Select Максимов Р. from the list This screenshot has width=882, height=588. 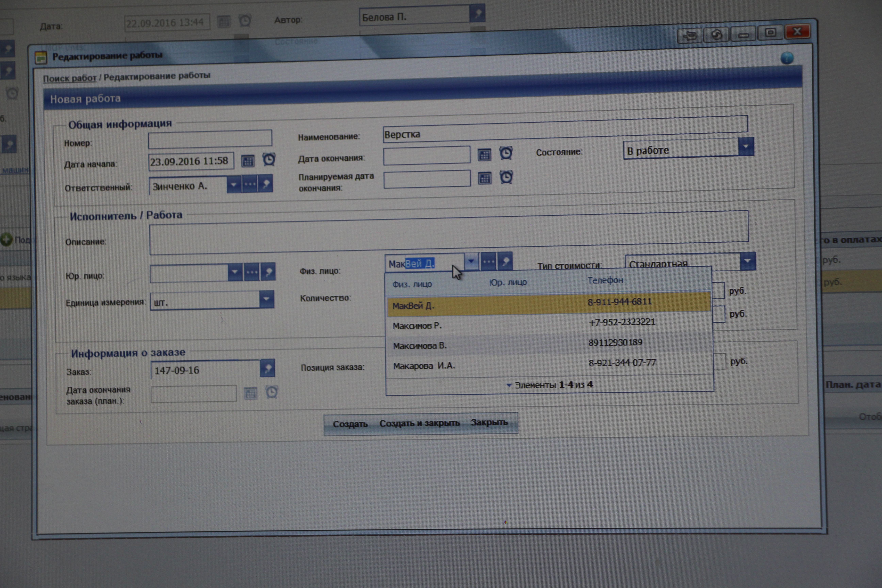(x=417, y=326)
